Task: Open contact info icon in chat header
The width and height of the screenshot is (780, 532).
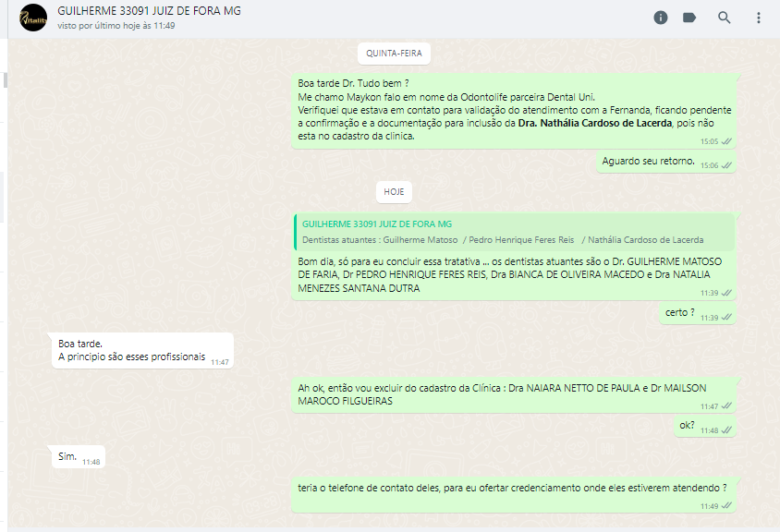Action: click(660, 18)
